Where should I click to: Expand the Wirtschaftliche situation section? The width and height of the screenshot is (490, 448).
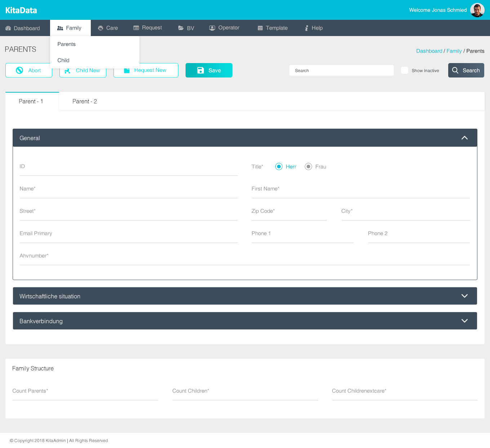tap(464, 296)
